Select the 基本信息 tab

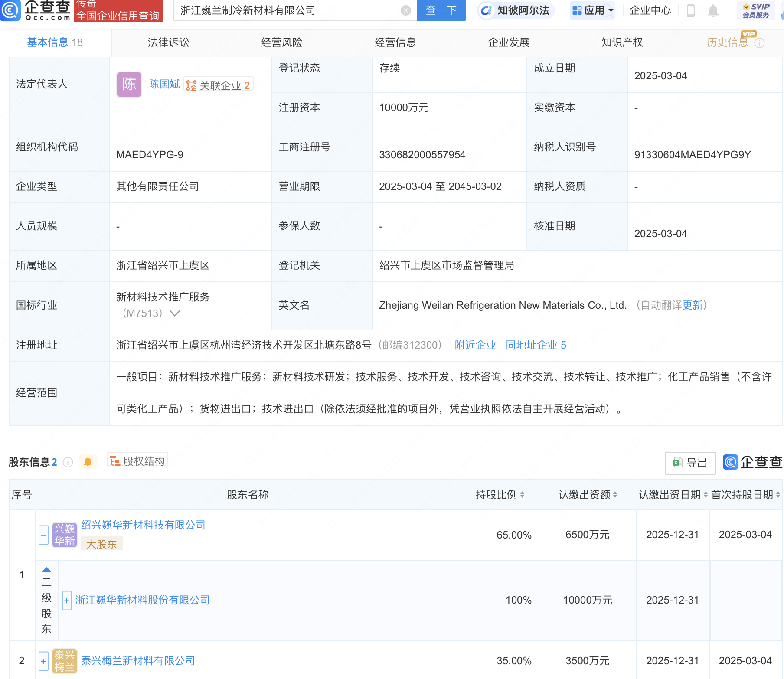55,42
